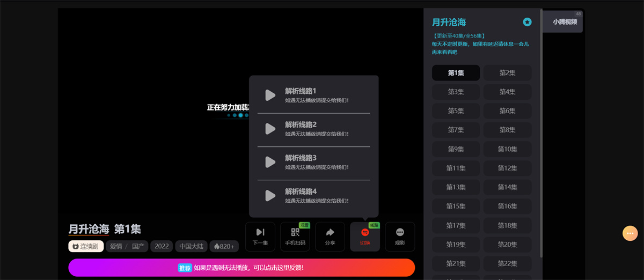Viewport: 644px width, 280px height.
Task: Select episode 第10集 in the list
Action: coord(507,149)
